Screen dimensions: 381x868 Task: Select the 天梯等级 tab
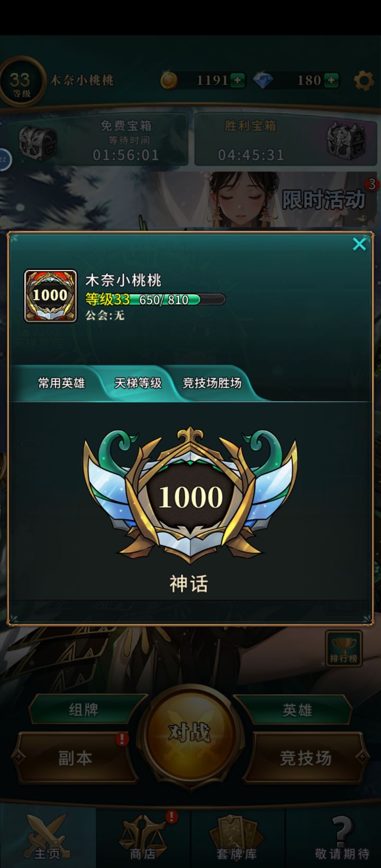click(138, 383)
